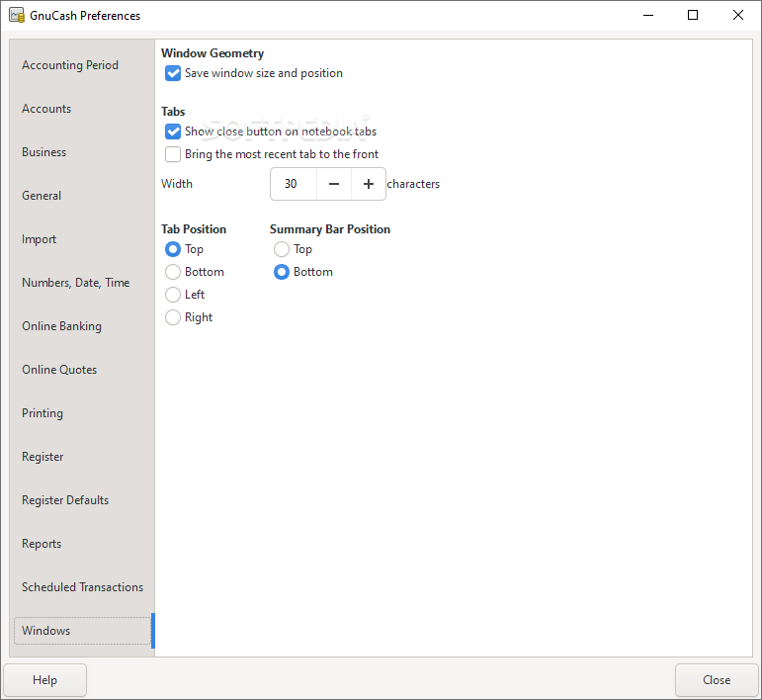Click the Width label
762x700 pixels.
point(177,184)
